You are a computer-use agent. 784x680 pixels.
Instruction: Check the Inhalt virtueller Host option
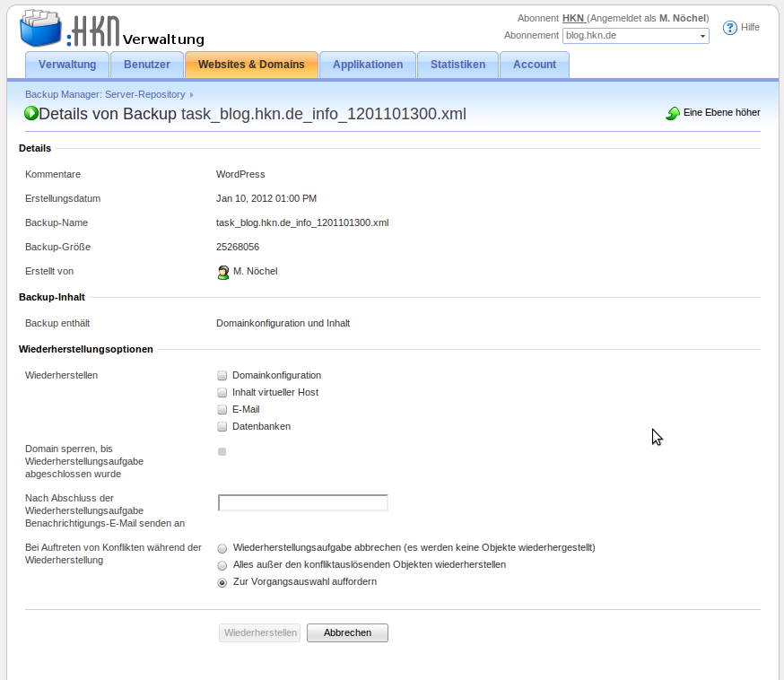click(x=222, y=393)
